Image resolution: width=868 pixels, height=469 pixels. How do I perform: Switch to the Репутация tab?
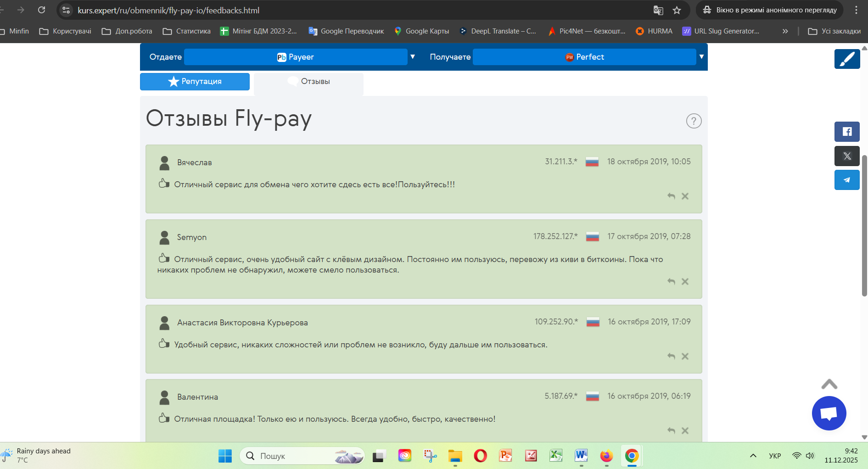pos(195,82)
